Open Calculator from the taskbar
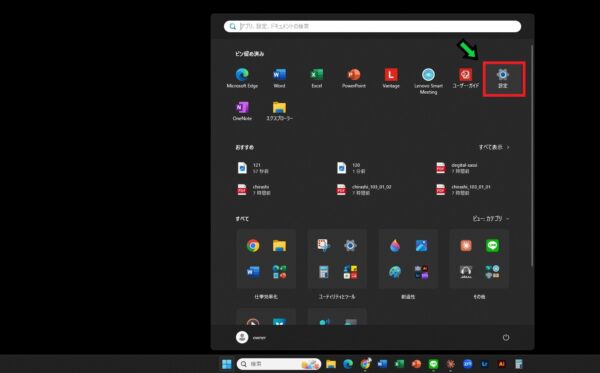 518,364
